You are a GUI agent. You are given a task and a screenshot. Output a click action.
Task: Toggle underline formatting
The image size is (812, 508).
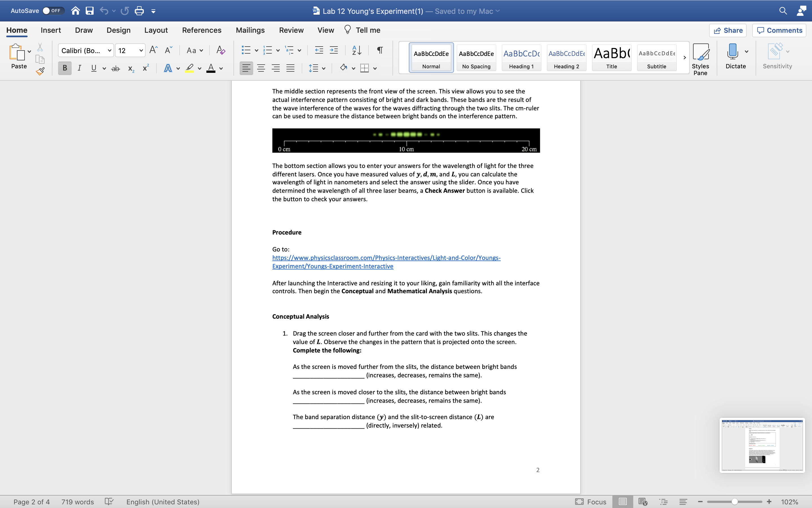click(x=94, y=68)
